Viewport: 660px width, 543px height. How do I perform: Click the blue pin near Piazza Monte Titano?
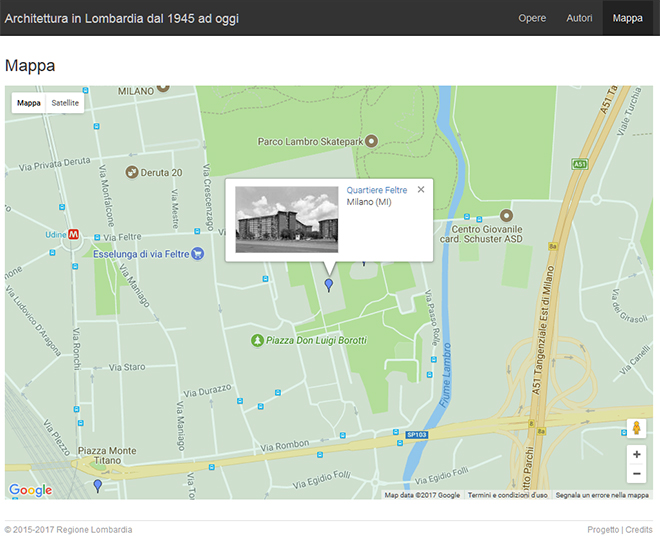coord(97,485)
